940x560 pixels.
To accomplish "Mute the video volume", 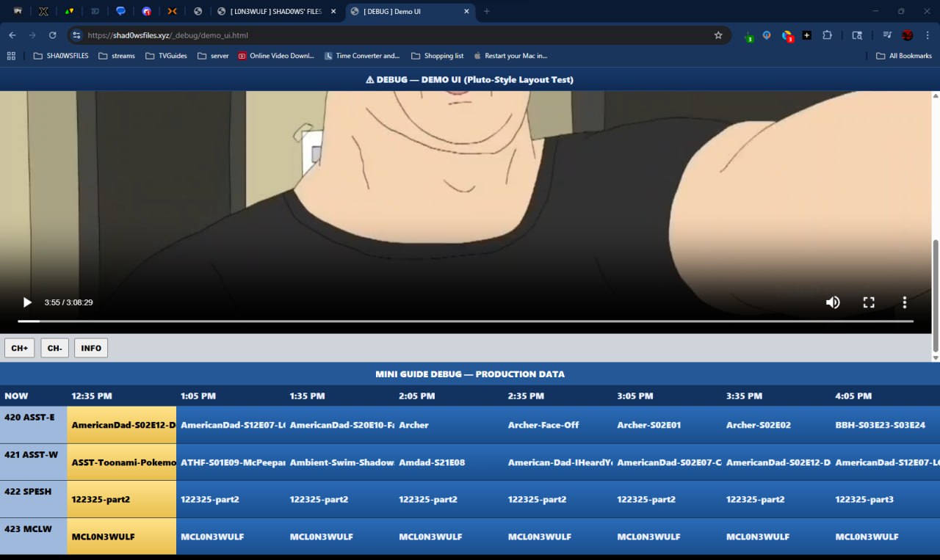I will (x=833, y=302).
